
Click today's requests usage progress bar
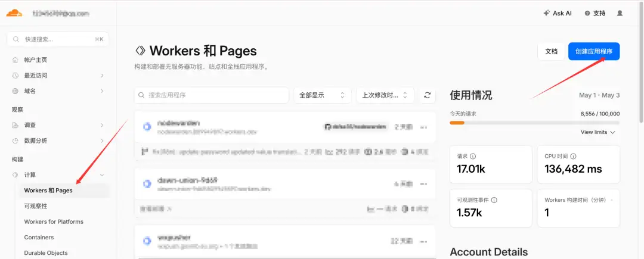click(x=535, y=123)
